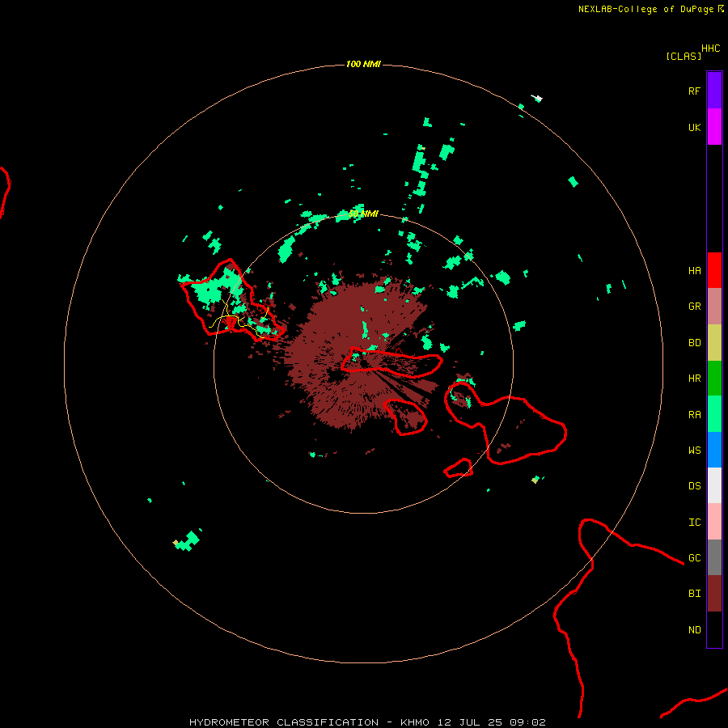
Task: Click the 'HA' legend label
Action: [694, 270]
